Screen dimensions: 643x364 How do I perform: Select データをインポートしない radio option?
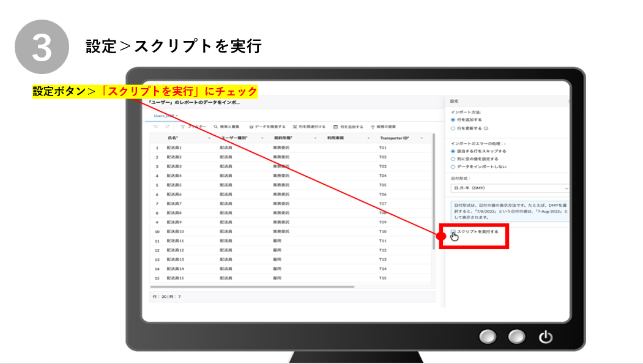pos(453,166)
